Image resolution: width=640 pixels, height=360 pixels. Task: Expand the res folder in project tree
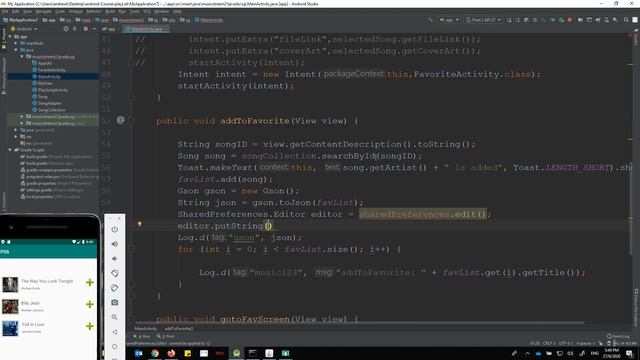16,137
